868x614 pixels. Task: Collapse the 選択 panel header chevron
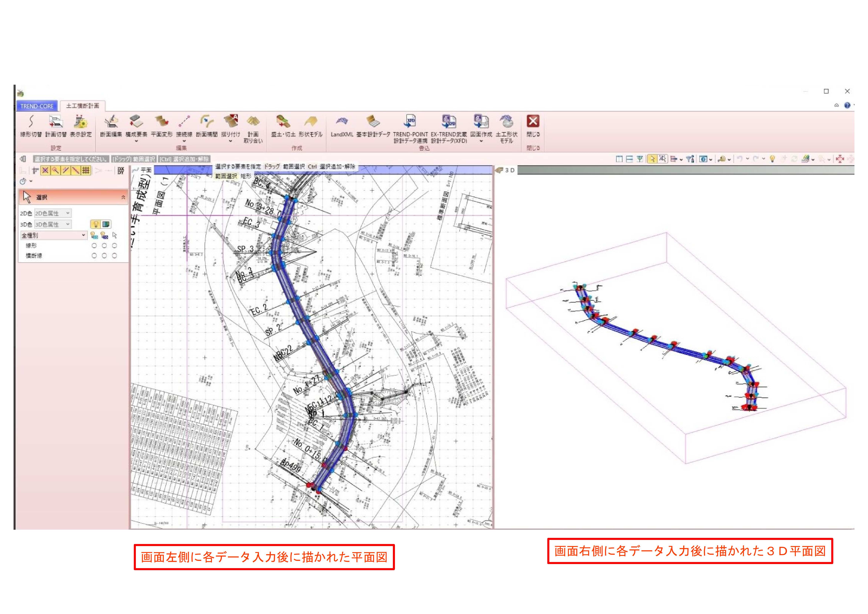123,198
